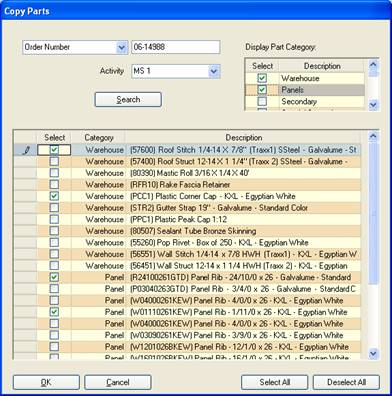Check the W1201026BKEW Panel Rib checkbox

[54, 347]
